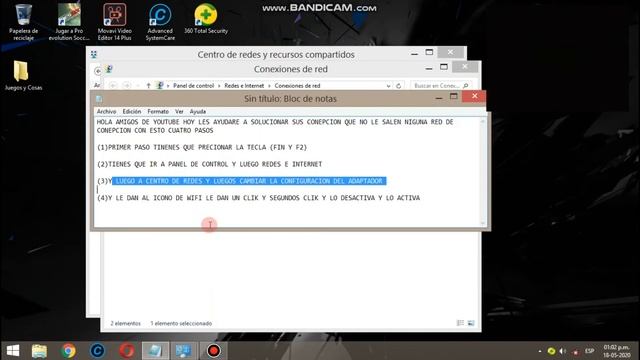
Task: Open the Archivo menu in Bloc de notas
Action: tap(106, 111)
